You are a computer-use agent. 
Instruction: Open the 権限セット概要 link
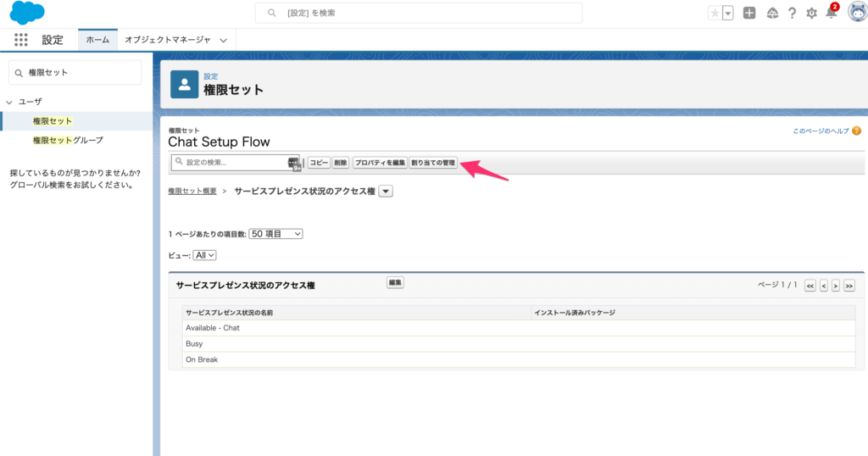192,191
